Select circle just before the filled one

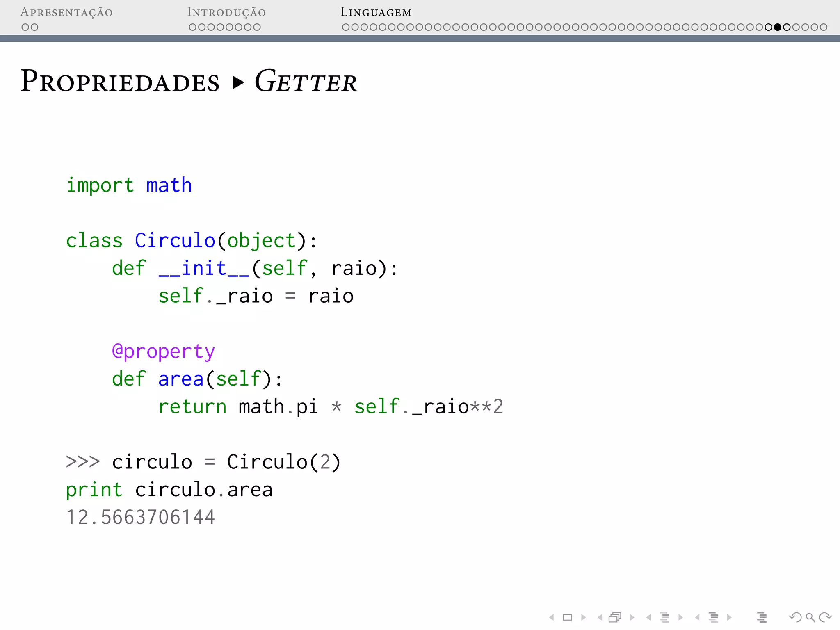(x=769, y=27)
